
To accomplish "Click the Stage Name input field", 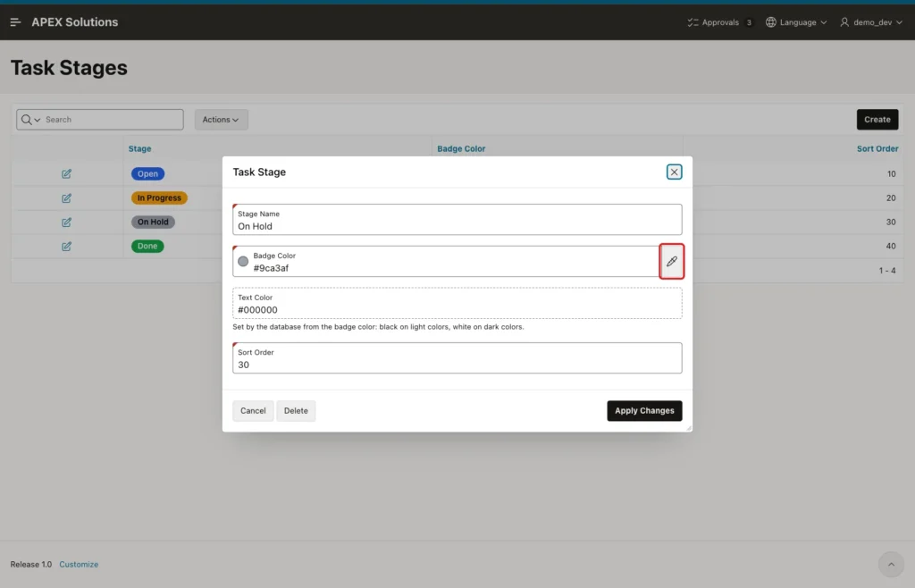I will (457, 219).
